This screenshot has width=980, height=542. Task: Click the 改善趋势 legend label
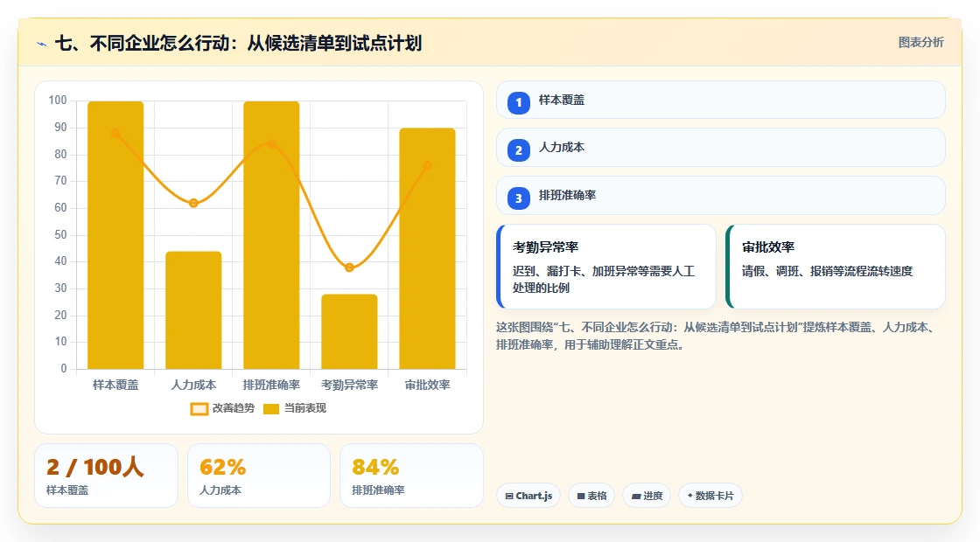(x=233, y=408)
